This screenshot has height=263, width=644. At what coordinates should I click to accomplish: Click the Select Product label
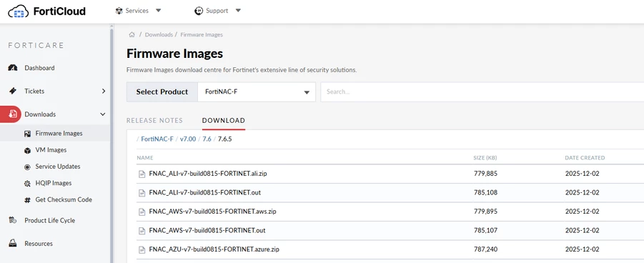[162, 92]
